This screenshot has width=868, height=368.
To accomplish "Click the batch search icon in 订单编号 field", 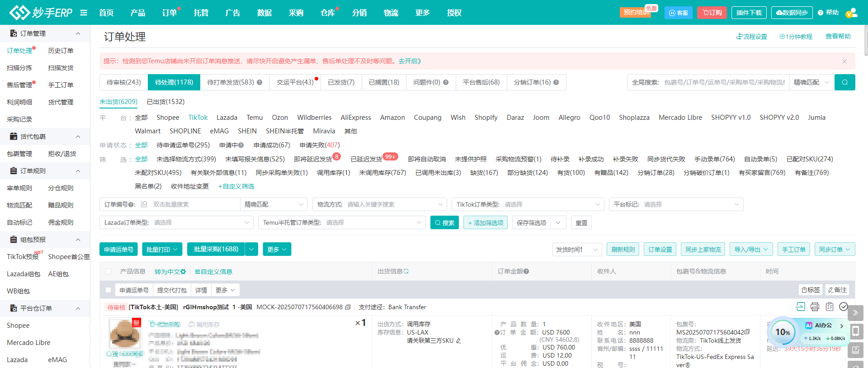I will coord(144,204).
